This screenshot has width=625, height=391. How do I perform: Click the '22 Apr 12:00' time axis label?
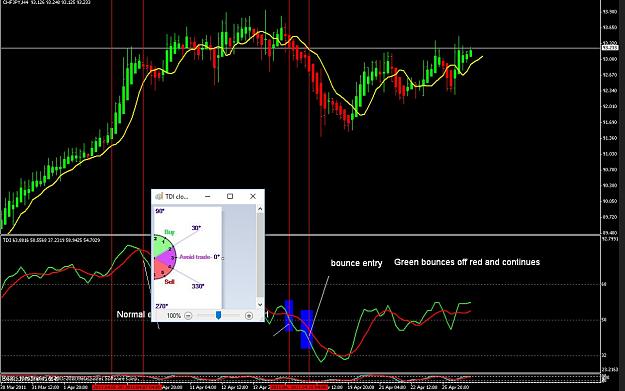coord(424,387)
